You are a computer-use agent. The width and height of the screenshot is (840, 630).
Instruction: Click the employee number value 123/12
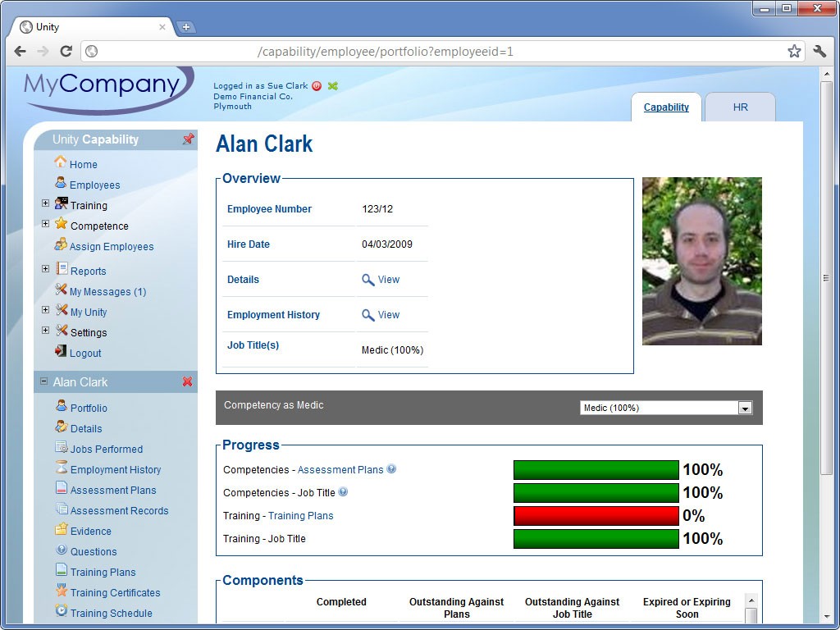[377, 209]
